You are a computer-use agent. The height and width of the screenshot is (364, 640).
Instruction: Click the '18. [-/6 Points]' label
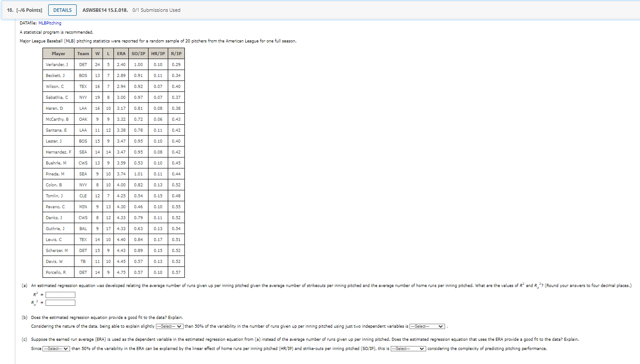coord(25,10)
